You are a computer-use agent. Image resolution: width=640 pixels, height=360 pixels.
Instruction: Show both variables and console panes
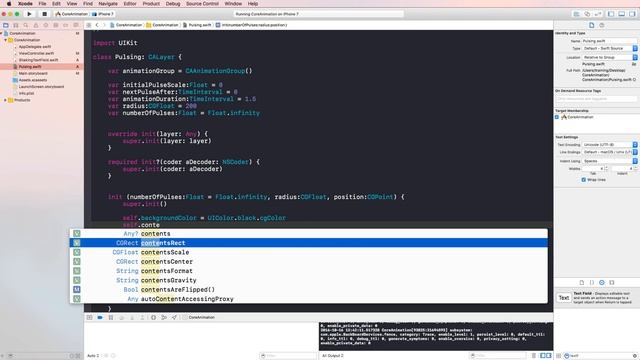pyautogui.click(x=546, y=356)
